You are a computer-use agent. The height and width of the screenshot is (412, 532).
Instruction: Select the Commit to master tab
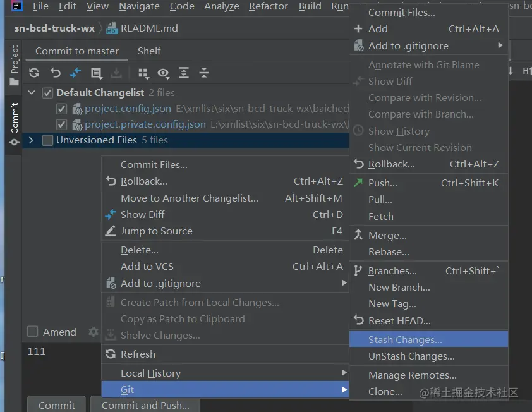[x=77, y=51]
